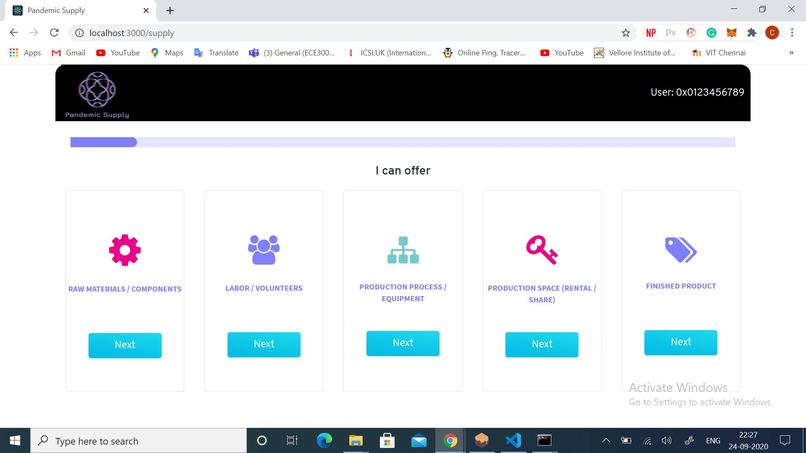The width and height of the screenshot is (806, 453).
Task: Open the Windows Start menu
Action: (15, 441)
